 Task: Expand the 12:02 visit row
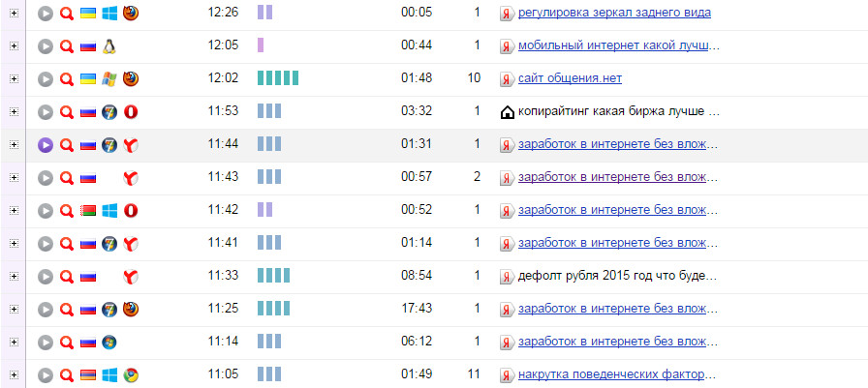(14, 79)
